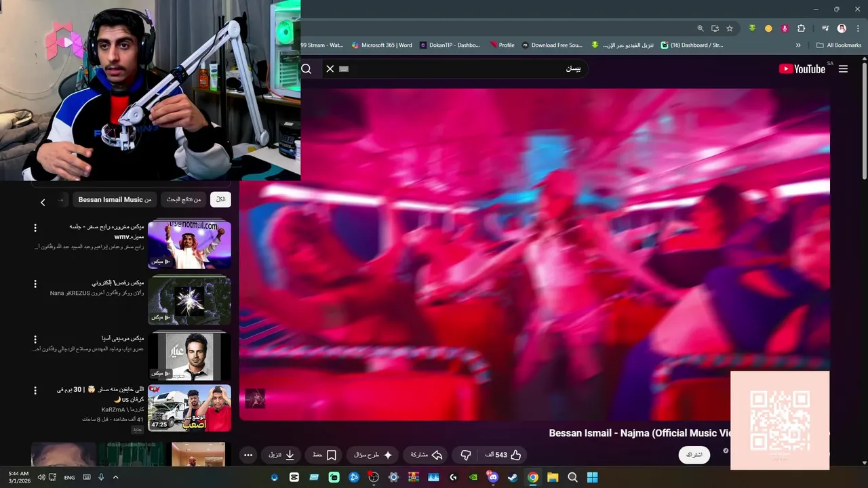The width and height of the screenshot is (868, 488).
Task: Click the green download arrow extension icon
Action: [752, 28]
